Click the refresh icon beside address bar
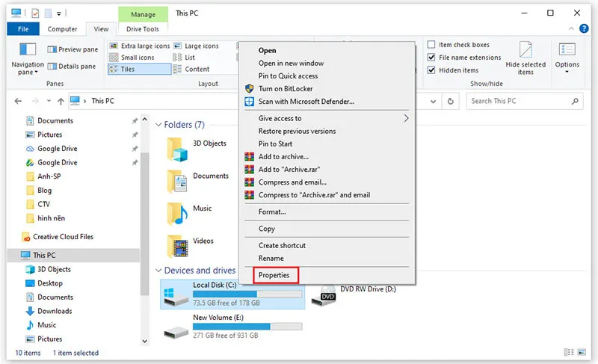 [x=450, y=101]
